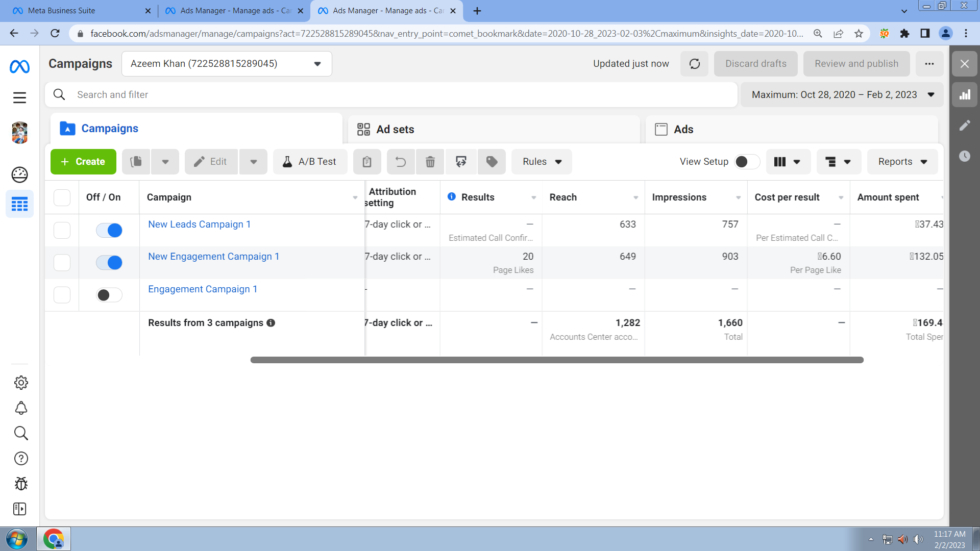Viewport: 980px width, 551px height.
Task: Open Ads Reporting gauge icon in sidebar
Action: pyautogui.click(x=19, y=174)
